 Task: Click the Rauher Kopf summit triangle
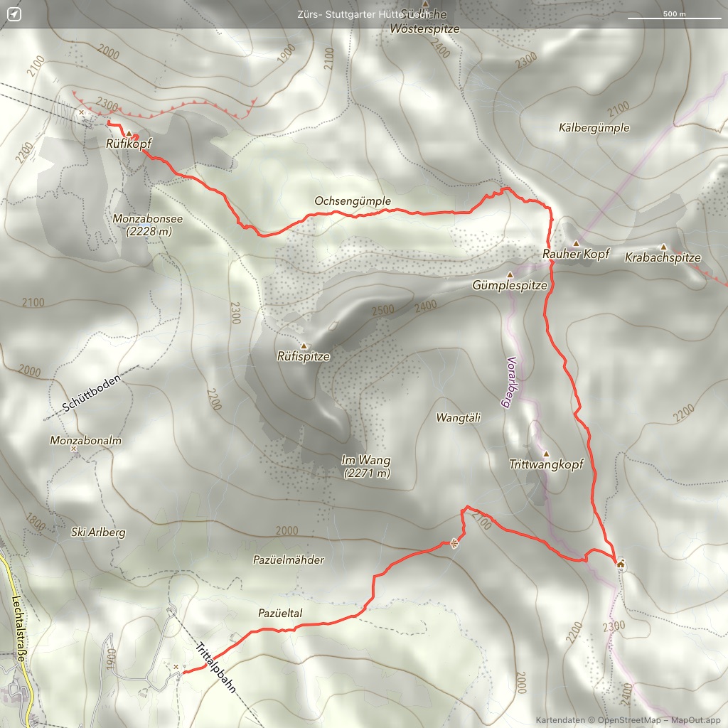pos(576,243)
